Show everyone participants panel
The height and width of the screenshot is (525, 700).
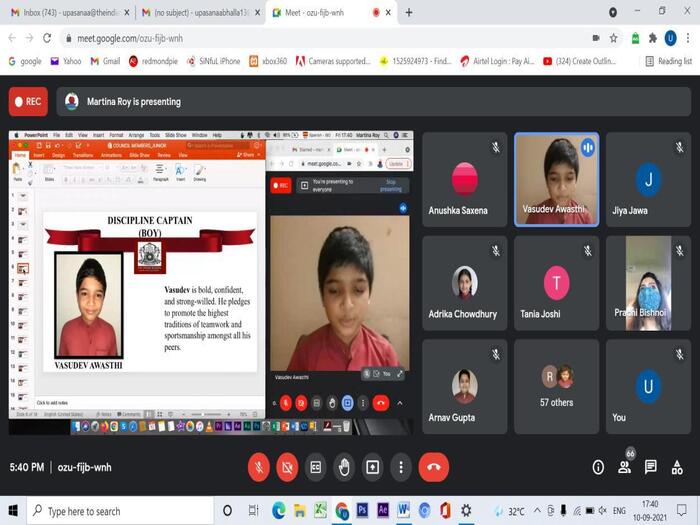625,467
